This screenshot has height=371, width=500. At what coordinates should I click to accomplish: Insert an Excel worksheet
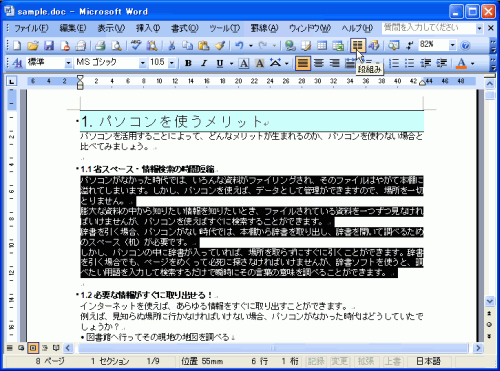338,45
